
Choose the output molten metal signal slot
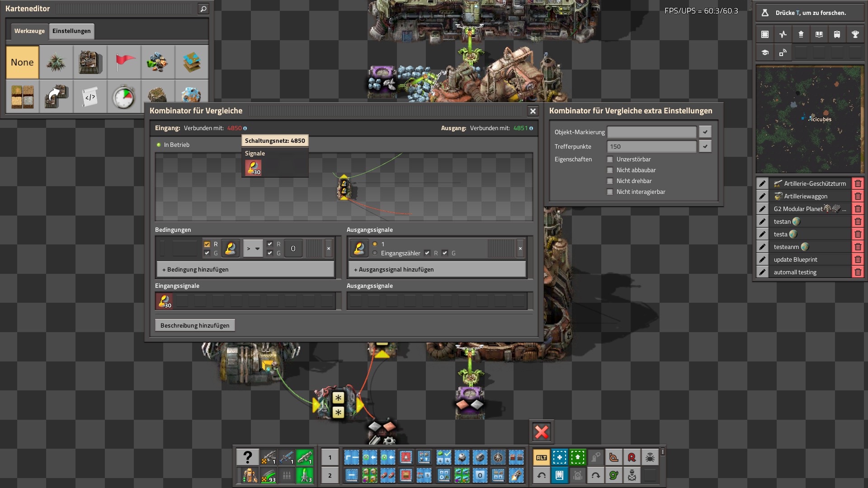point(359,249)
